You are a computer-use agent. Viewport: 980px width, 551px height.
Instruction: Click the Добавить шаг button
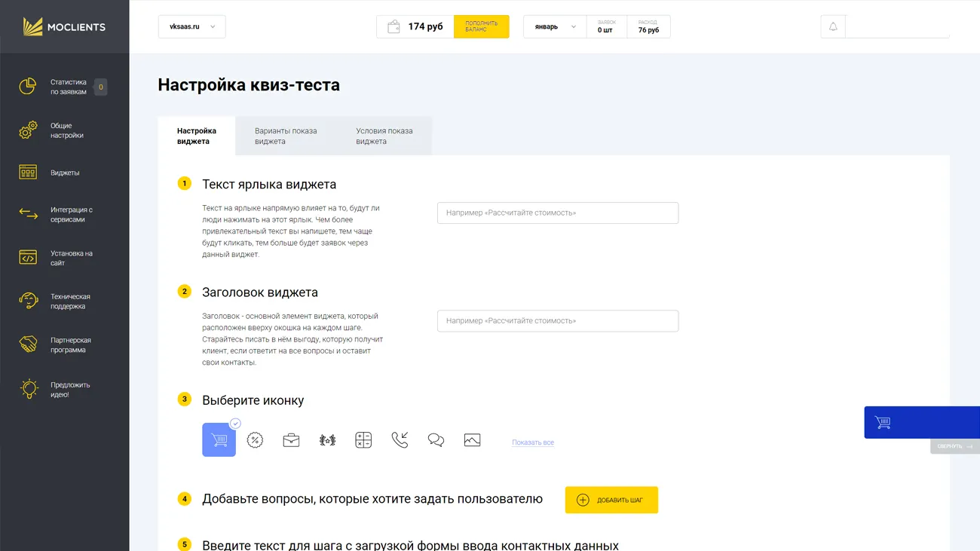611,500
